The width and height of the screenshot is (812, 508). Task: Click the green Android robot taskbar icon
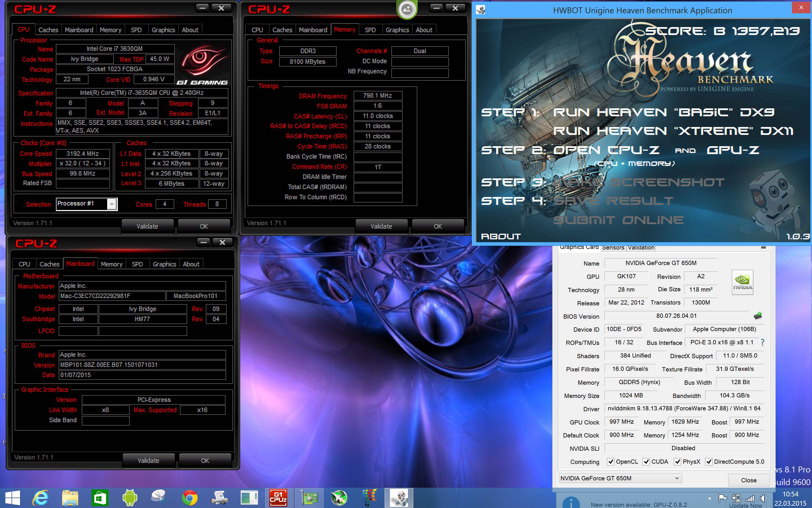tap(130, 498)
